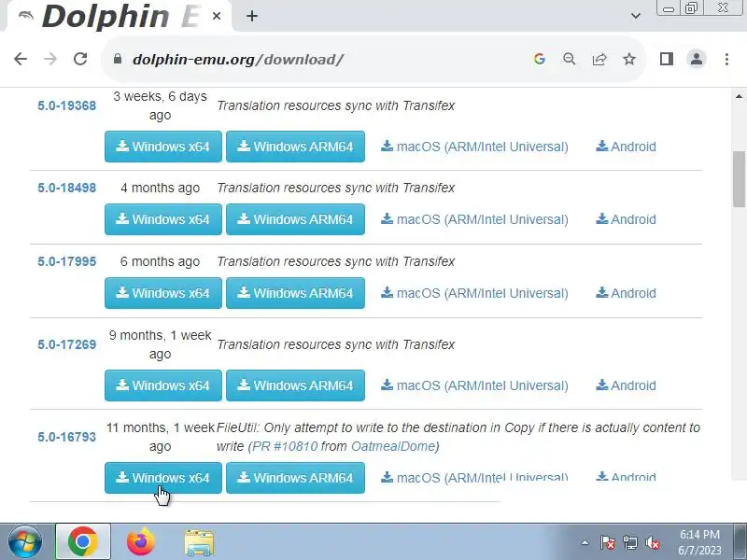Open muted volume tray icon

pos(652,542)
